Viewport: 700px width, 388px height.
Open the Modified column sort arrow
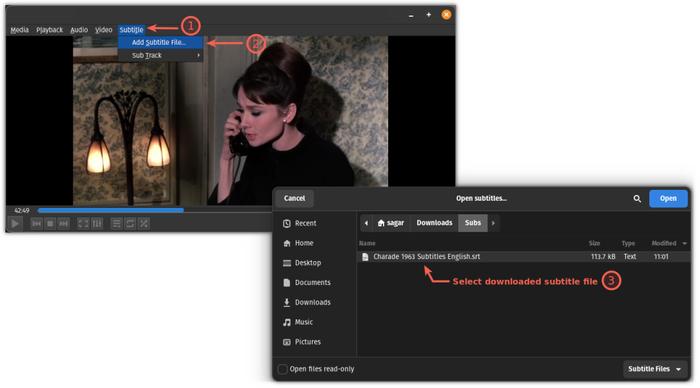tap(684, 243)
